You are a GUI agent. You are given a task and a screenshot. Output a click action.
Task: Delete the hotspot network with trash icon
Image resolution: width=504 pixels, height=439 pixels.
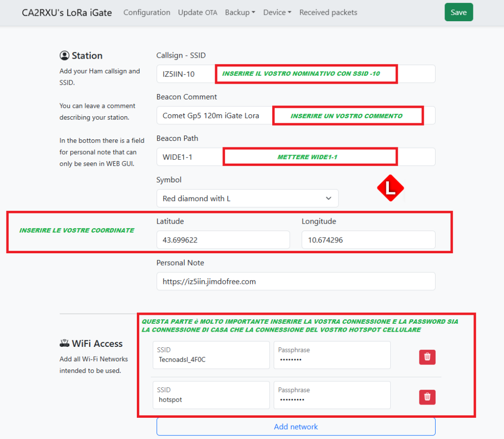click(x=427, y=397)
